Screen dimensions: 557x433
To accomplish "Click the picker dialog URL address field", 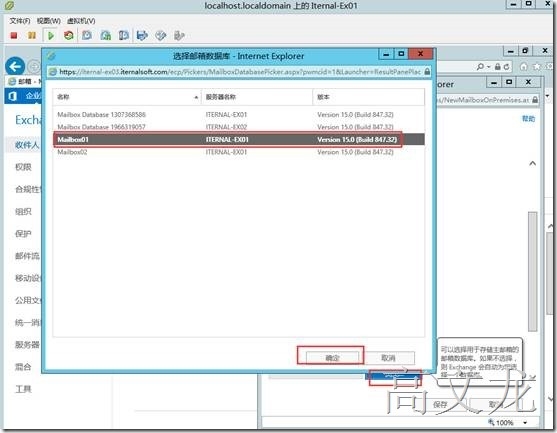I will 240,72.
